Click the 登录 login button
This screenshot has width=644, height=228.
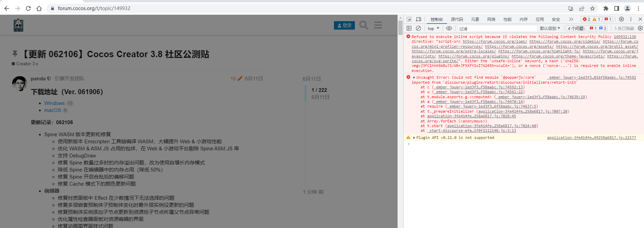(x=344, y=25)
